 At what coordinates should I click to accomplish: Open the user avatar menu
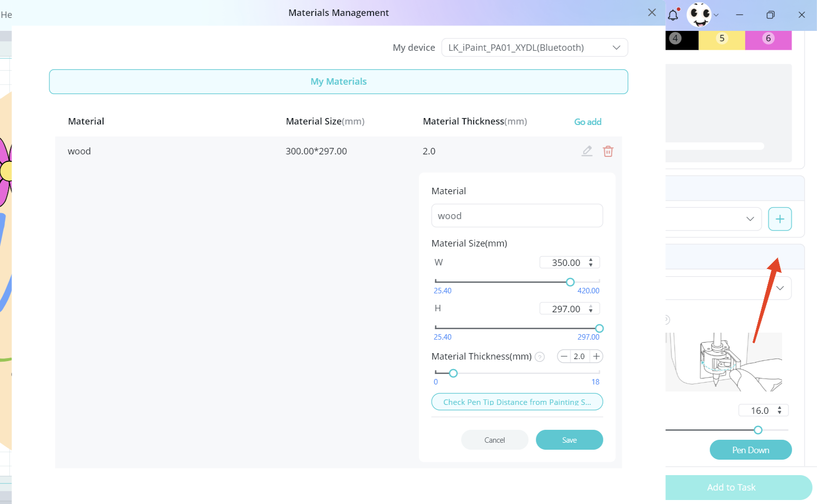click(x=699, y=14)
